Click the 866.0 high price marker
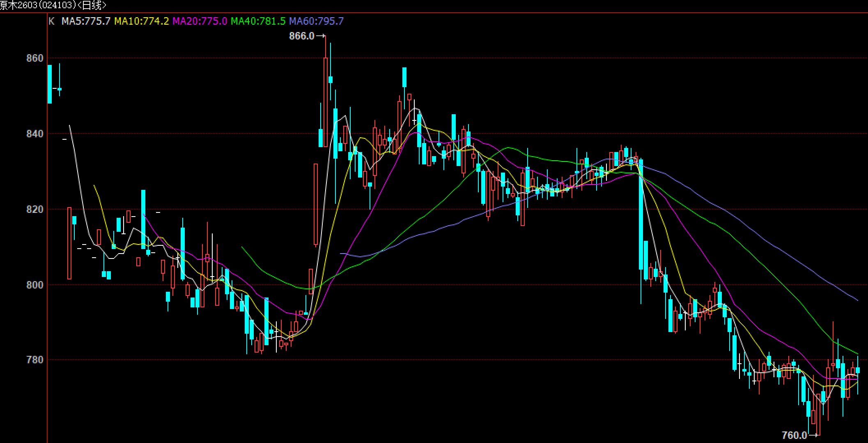 [302, 36]
